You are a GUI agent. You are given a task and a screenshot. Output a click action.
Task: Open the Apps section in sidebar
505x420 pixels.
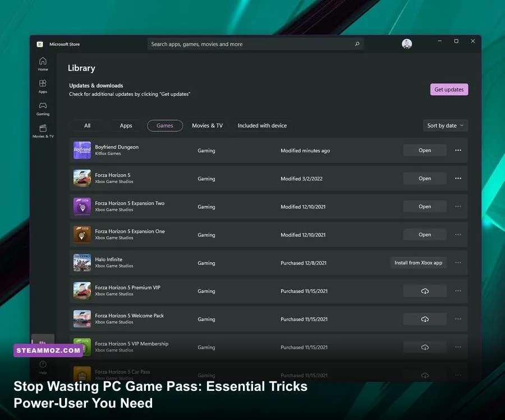click(43, 86)
